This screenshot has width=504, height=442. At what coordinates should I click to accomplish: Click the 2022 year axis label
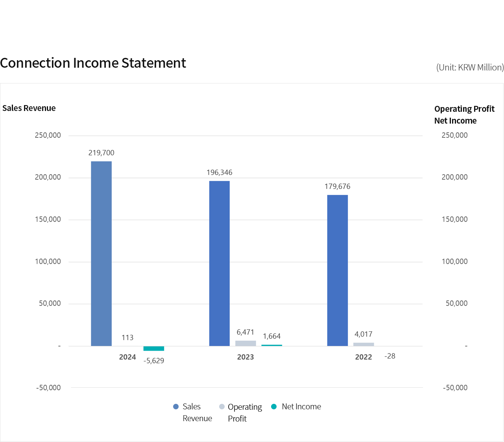364,357
